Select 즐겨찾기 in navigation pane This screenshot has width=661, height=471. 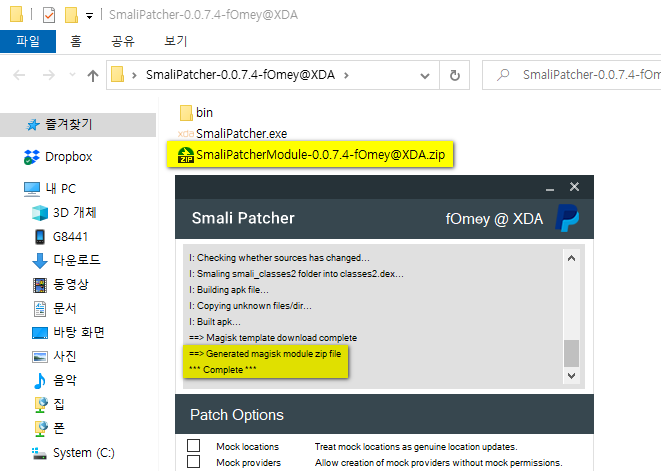78,124
